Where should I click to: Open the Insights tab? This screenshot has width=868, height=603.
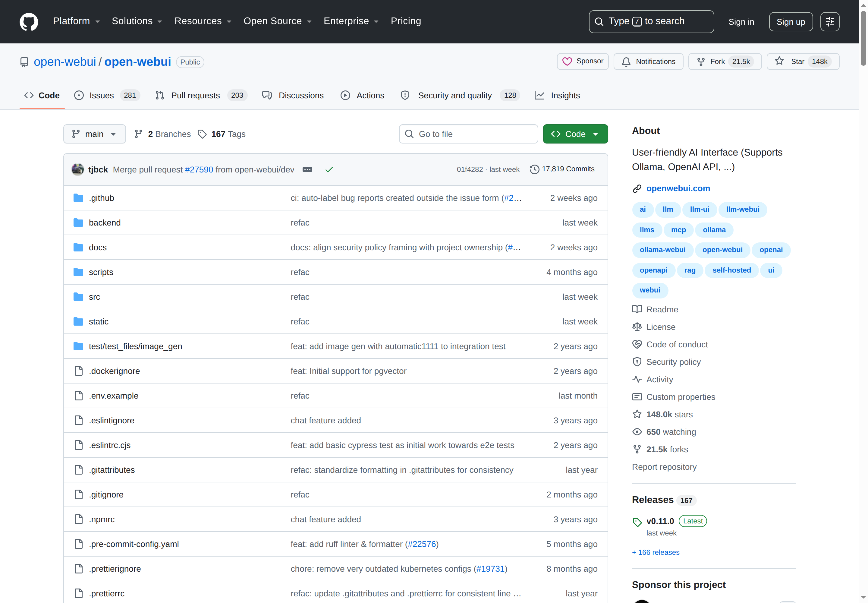pos(557,96)
